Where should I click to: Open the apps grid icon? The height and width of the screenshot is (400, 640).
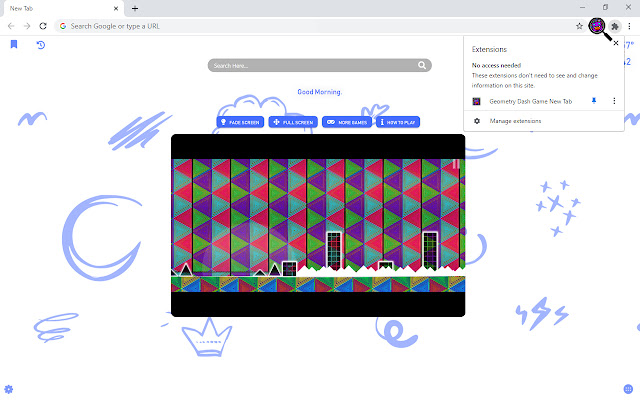[628, 389]
